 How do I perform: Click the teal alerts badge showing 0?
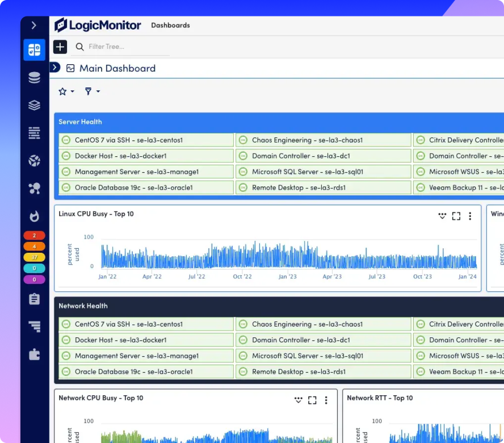(35, 268)
